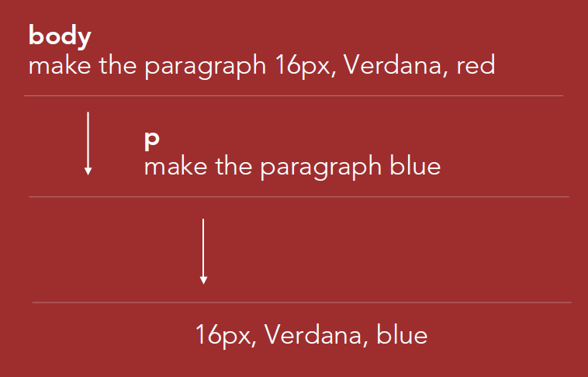Click the downward arrow below the p rule
Image resolution: width=588 pixels, height=377 pixels.
click(x=203, y=251)
